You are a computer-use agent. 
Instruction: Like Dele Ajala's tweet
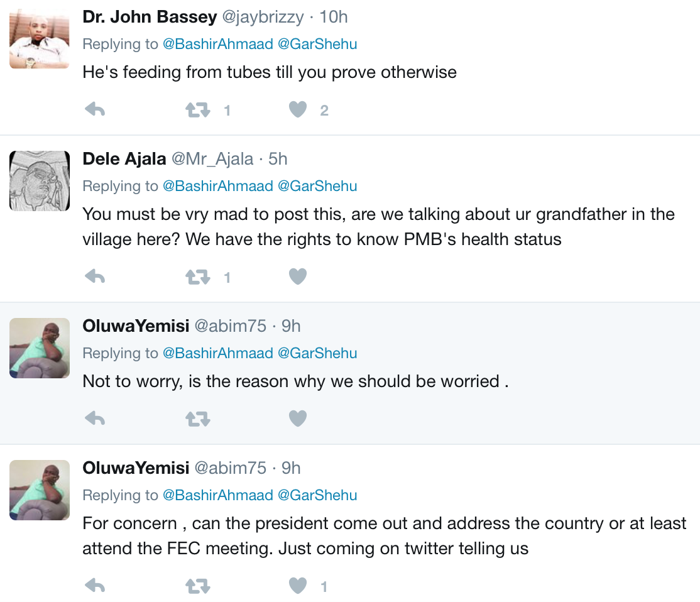coord(298,276)
